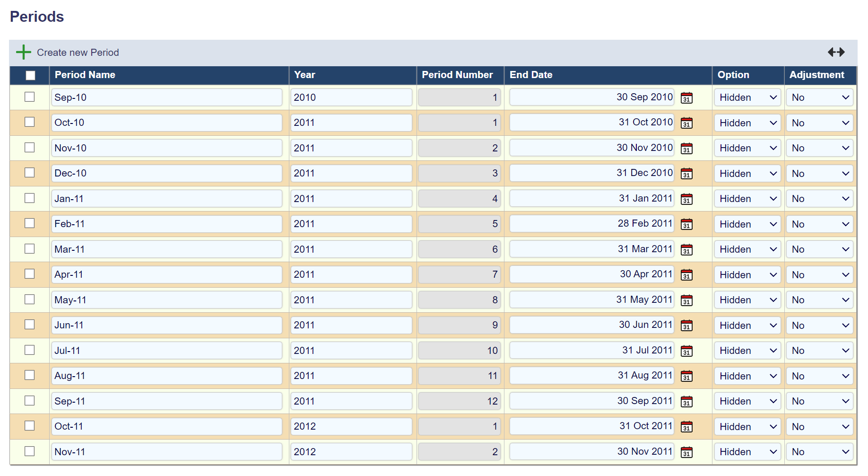The height and width of the screenshot is (476, 868).
Task: Click the green plus Create new Period icon
Action: coord(23,52)
